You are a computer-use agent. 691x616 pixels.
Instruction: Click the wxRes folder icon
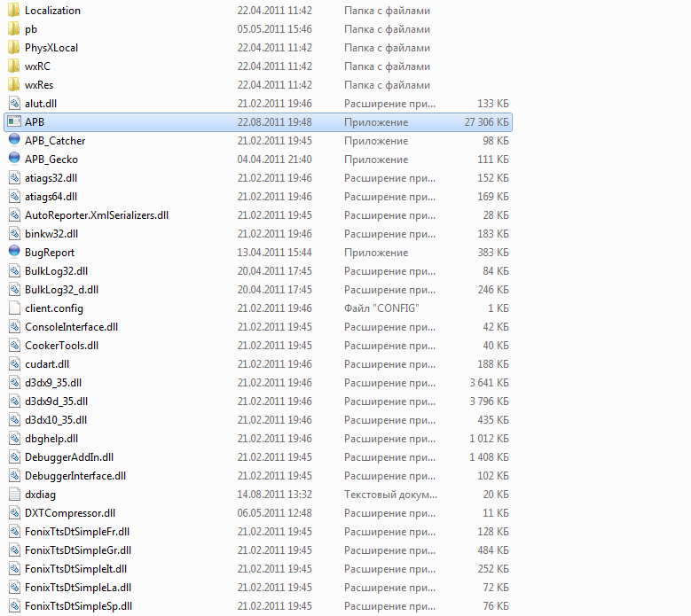13,85
